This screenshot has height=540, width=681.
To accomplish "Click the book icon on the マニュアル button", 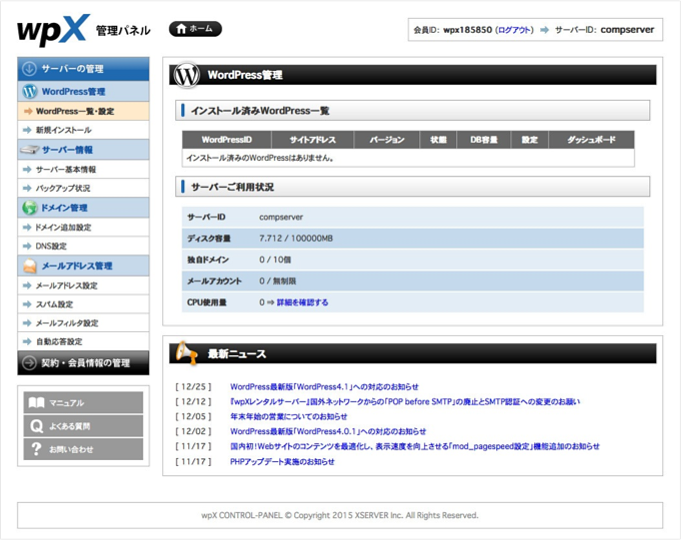I will 36,403.
